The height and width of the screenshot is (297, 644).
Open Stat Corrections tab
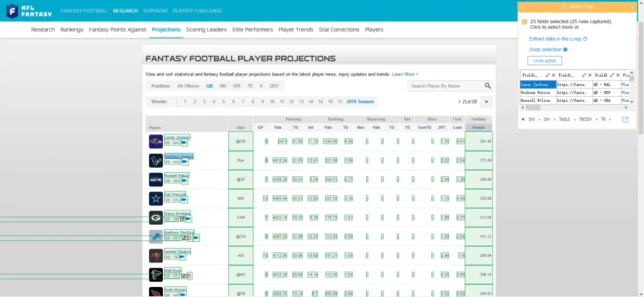click(339, 30)
